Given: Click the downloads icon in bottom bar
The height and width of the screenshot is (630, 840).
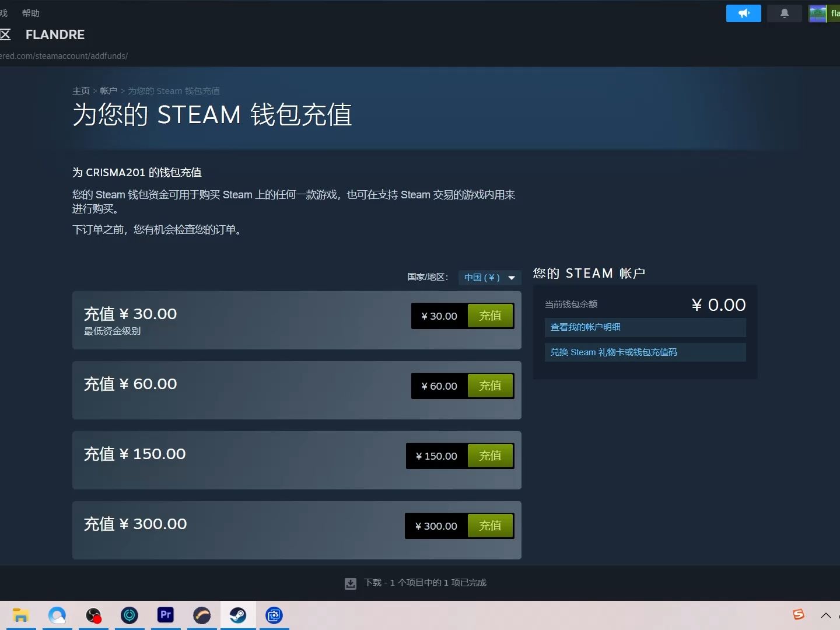Looking at the screenshot, I should [x=351, y=583].
